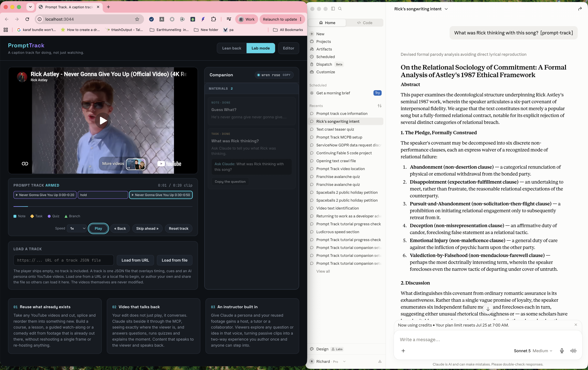This screenshot has width=588, height=370.
Task: Click the Chrome reload page icon
Action: pos(27,19)
